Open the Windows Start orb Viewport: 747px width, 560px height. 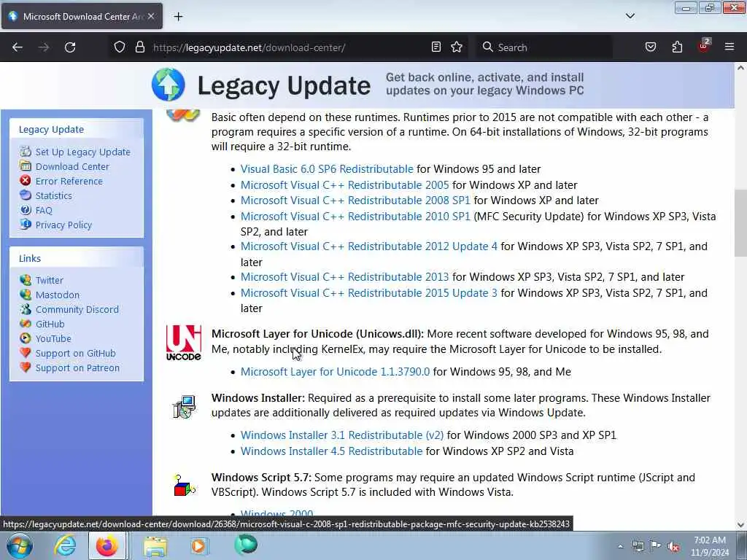tap(19, 545)
